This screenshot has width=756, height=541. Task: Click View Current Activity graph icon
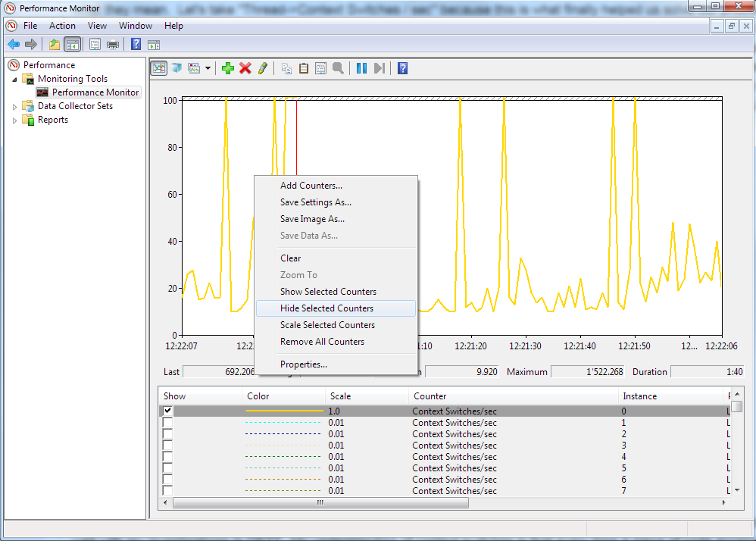click(159, 68)
